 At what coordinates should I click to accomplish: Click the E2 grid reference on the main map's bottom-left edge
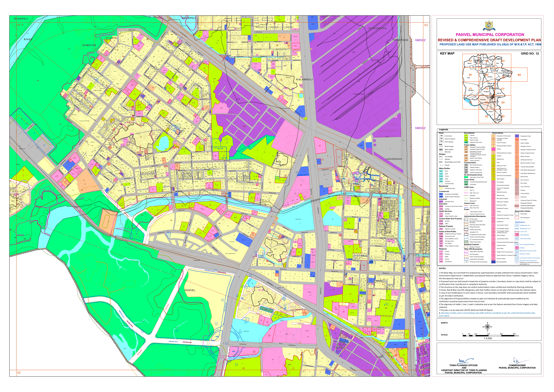19,373
